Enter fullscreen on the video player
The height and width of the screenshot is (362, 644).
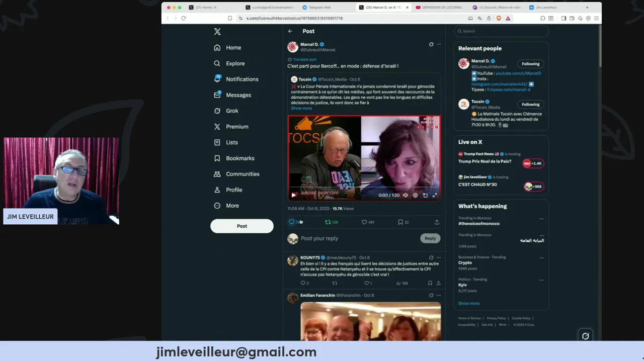435,195
